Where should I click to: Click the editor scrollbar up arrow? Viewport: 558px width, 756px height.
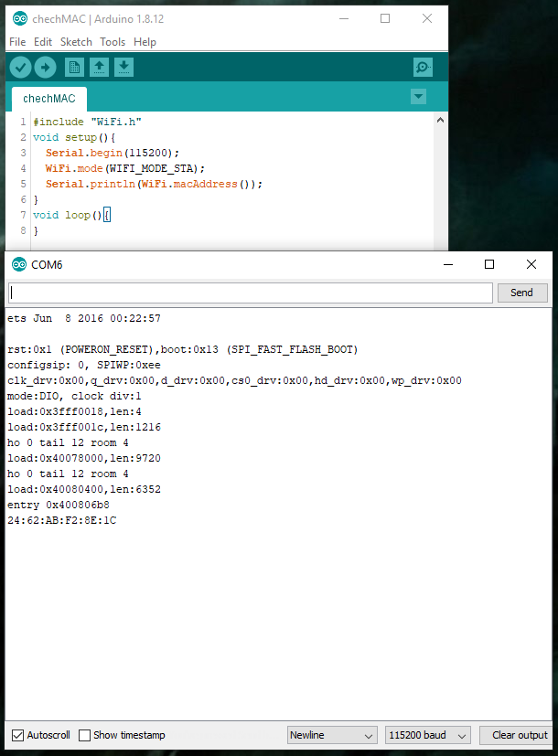[x=440, y=121]
